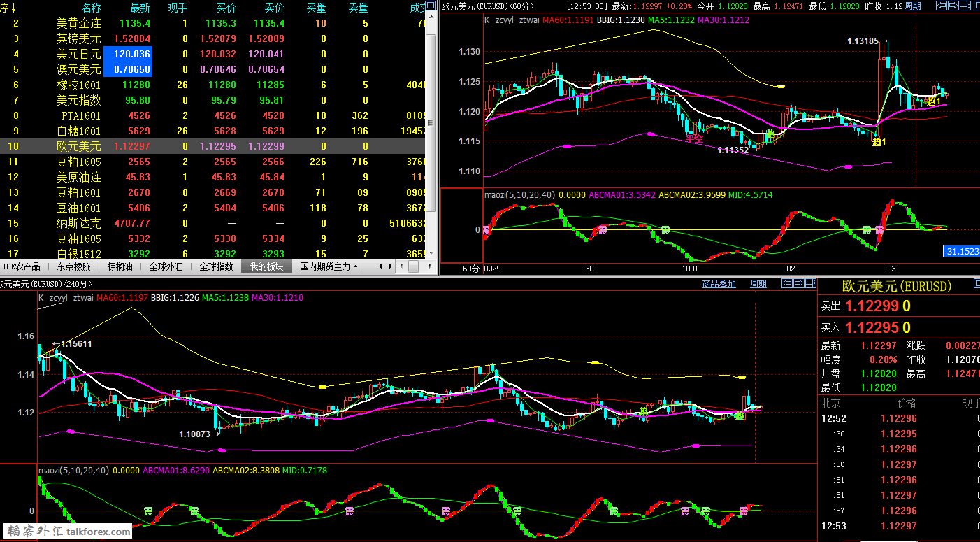Click the horizontal scrollbar thumb below the quote list
The width and height of the screenshot is (980, 542).
[x=413, y=266]
